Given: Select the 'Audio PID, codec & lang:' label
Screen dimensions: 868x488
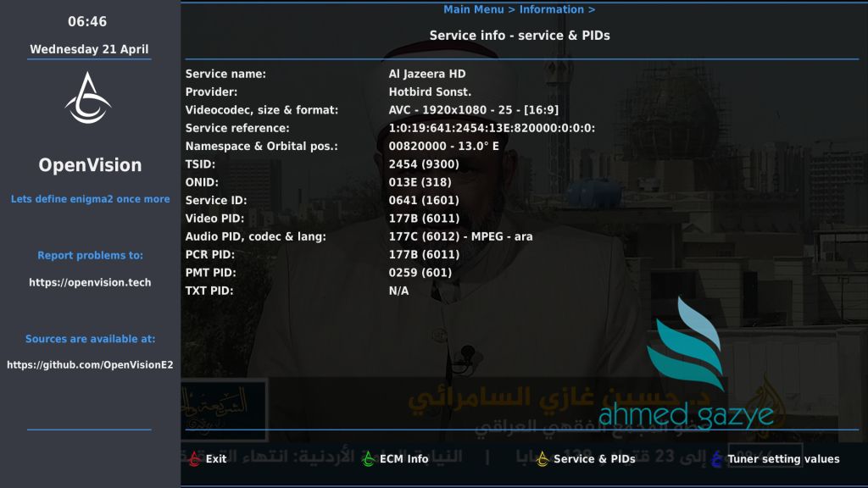Looking at the screenshot, I should click(255, 236).
